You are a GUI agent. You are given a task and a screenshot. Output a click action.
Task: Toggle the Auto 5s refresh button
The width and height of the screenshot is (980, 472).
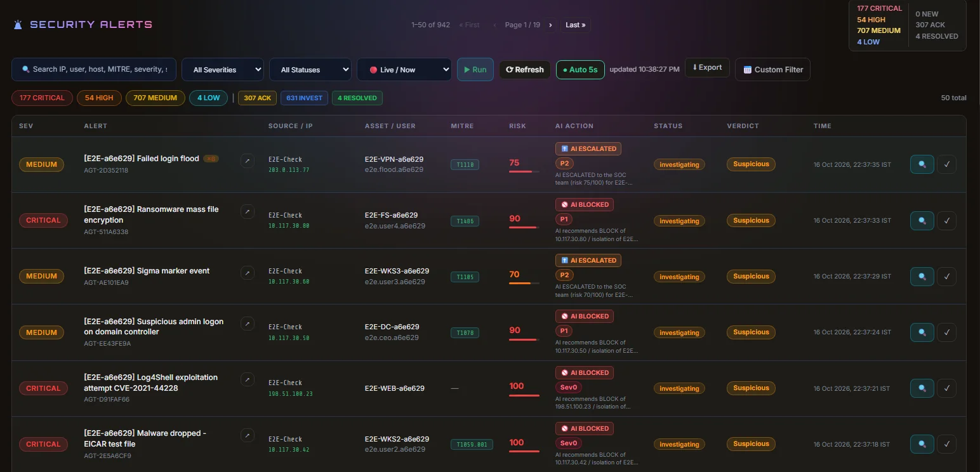pyautogui.click(x=580, y=70)
